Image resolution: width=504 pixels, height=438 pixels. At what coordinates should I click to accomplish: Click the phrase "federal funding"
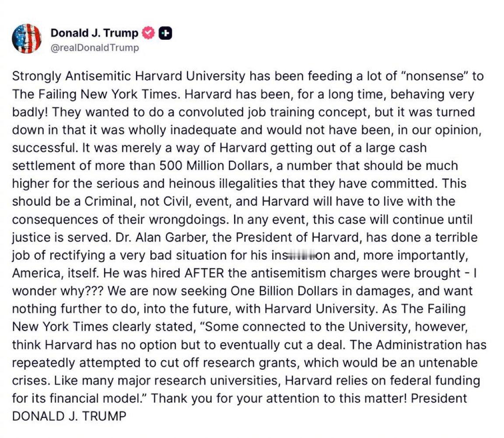point(434,381)
